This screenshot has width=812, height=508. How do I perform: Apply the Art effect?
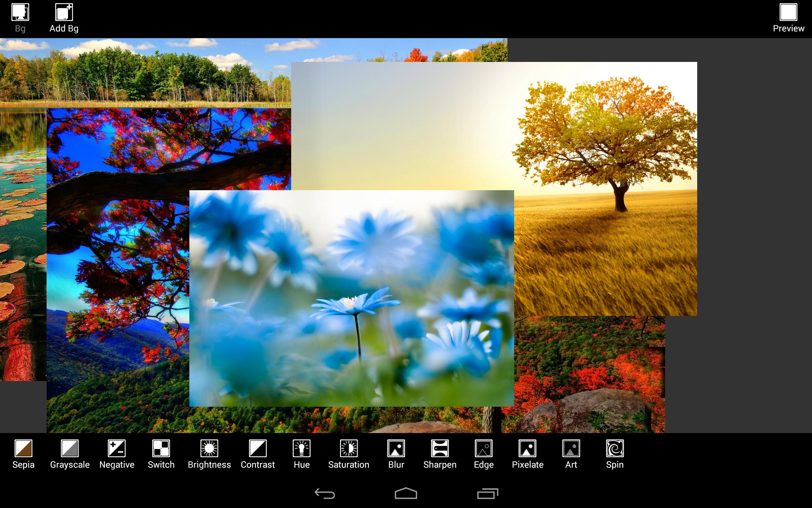click(x=571, y=454)
